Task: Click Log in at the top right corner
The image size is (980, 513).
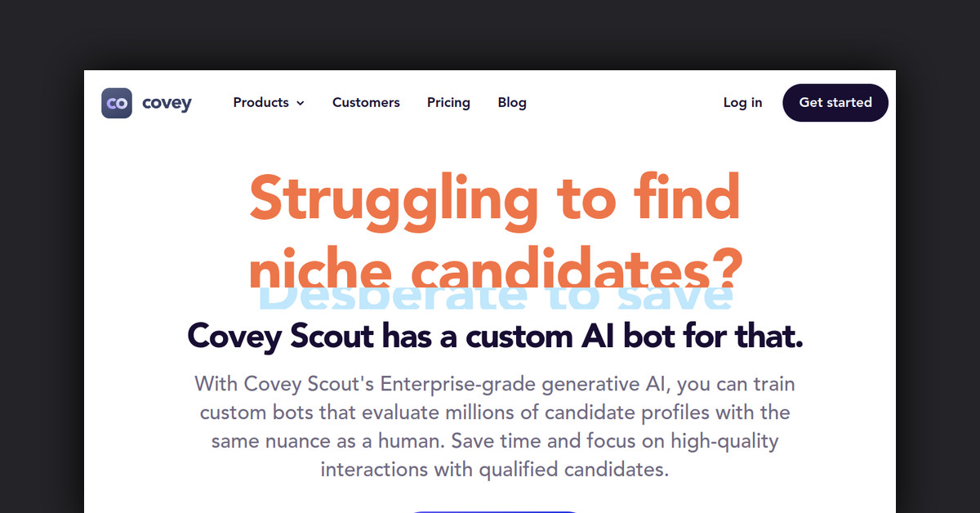Action: 742,102
